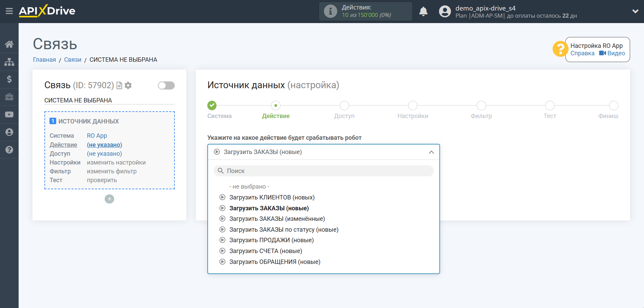The image size is (644, 308).
Task: Open the briefcase icon in the sidebar
Action: pyautogui.click(x=9, y=97)
